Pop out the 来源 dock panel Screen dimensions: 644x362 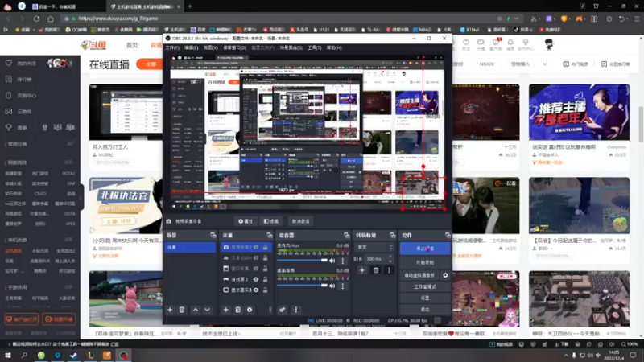(x=270, y=235)
